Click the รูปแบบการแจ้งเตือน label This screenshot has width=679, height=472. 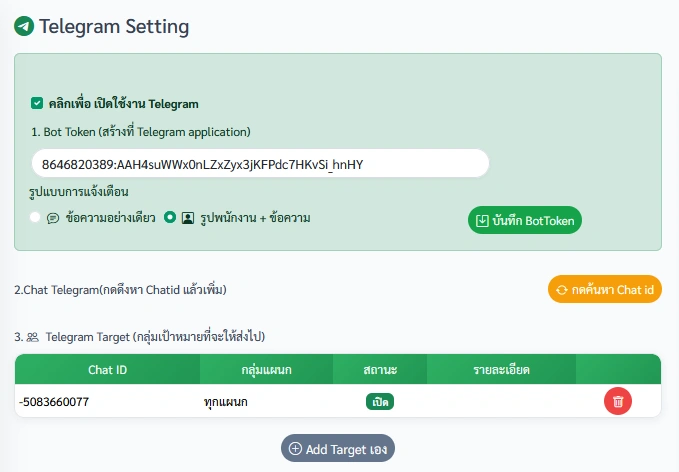(79, 192)
